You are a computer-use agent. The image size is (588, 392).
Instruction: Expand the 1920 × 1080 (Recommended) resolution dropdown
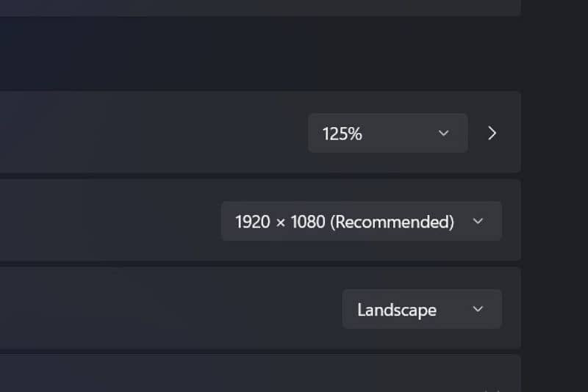(361, 221)
